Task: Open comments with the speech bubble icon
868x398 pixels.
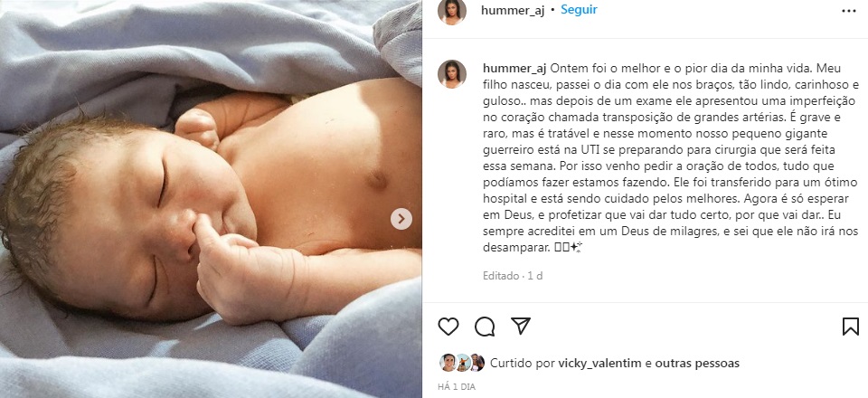Action: coord(485,327)
